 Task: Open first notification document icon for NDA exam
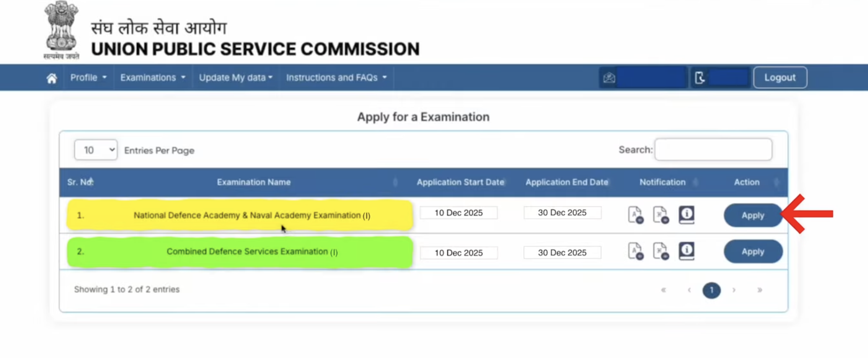635,215
